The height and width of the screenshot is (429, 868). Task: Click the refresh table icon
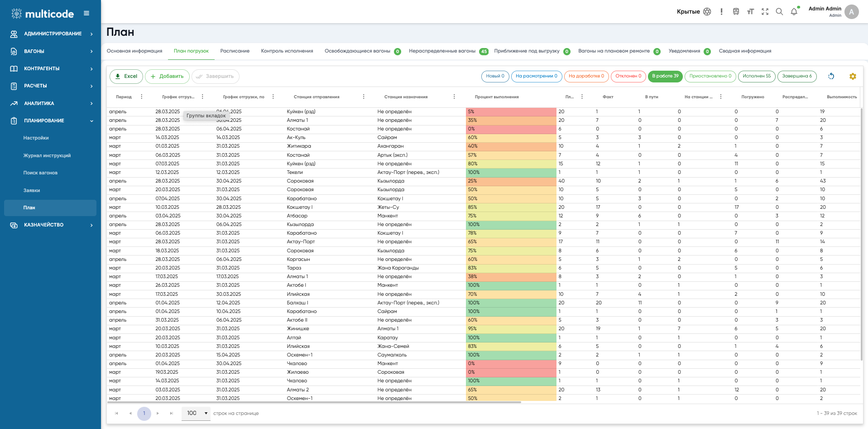(x=831, y=76)
